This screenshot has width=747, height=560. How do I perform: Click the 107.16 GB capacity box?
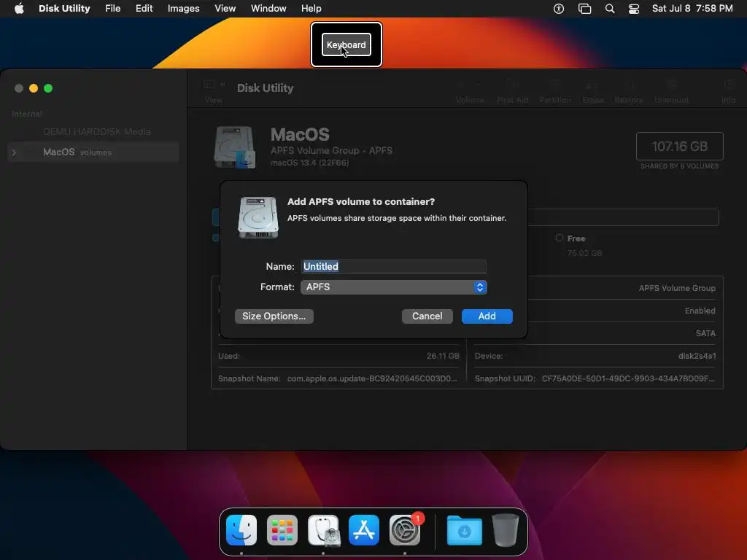[679, 146]
